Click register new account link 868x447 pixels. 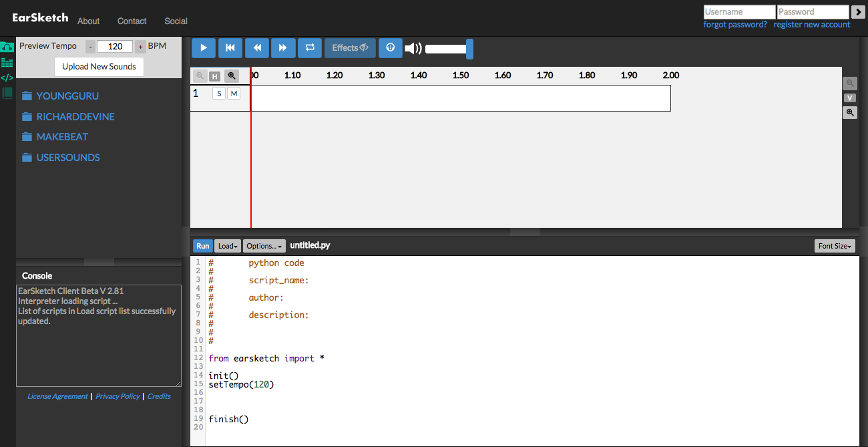812,25
